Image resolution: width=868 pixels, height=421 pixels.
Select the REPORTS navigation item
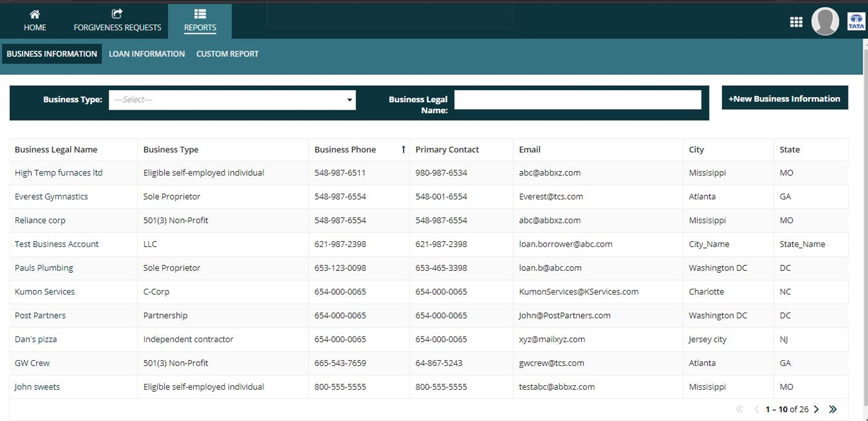coord(200,21)
